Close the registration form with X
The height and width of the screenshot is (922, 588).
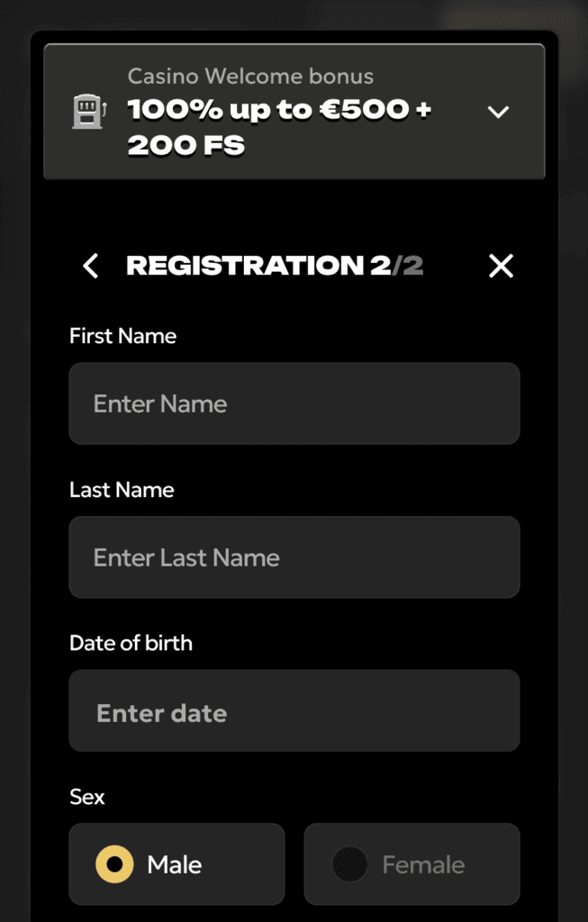tap(501, 266)
